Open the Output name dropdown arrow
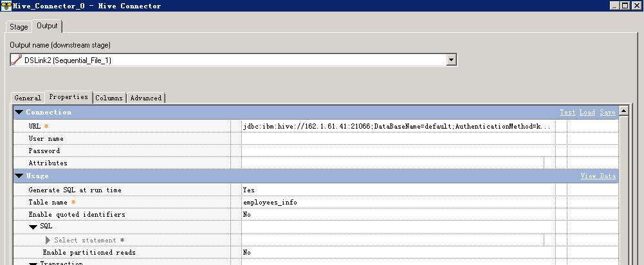The height and width of the screenshot is (265, 644). coord(452,60)
